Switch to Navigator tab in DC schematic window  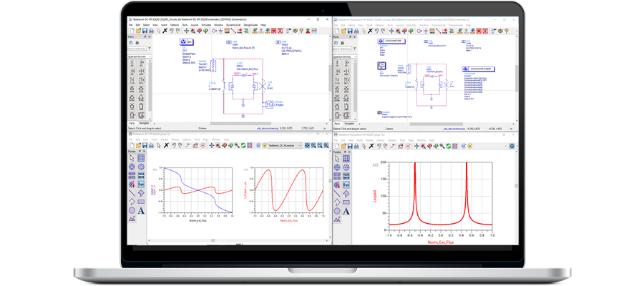pos(145,123)
